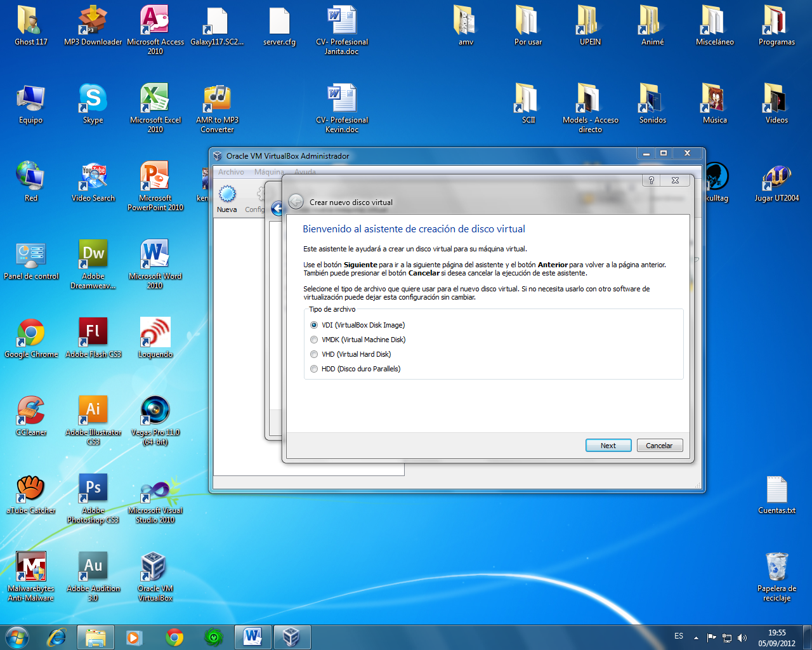Open CCleaner from the desktop

tap(31, 409)
